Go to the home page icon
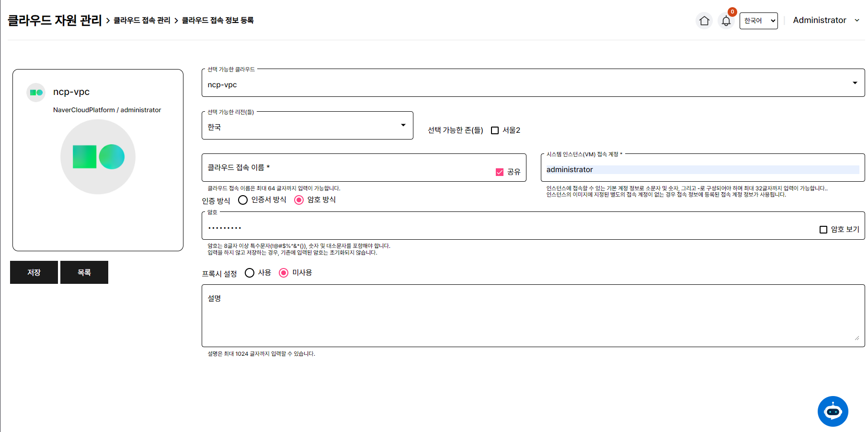This screenshot has height=432, width=868. [704, 21]
